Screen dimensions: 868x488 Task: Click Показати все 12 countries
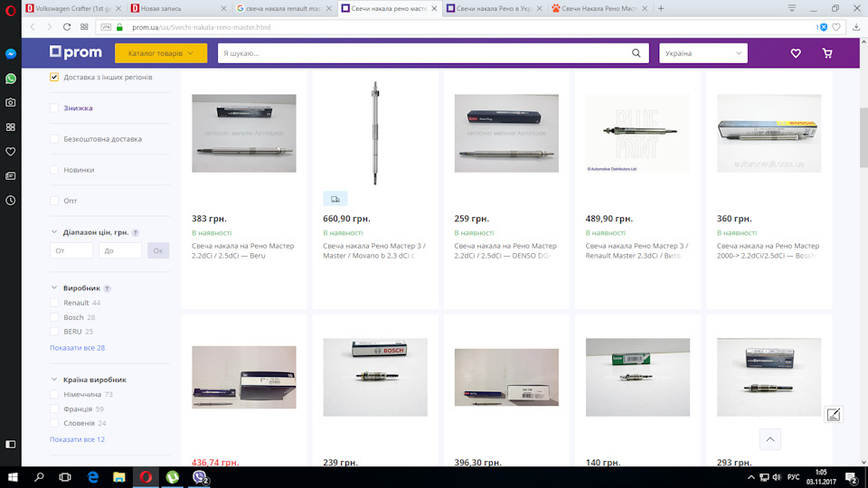pyautogui.click(x=77, y=439)
